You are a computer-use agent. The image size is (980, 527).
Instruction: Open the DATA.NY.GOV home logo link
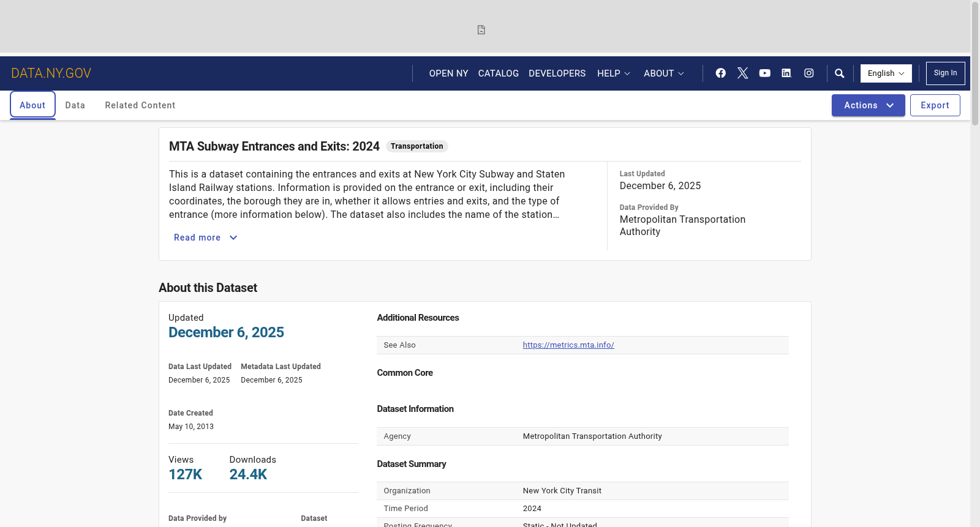tap(51, 73)
